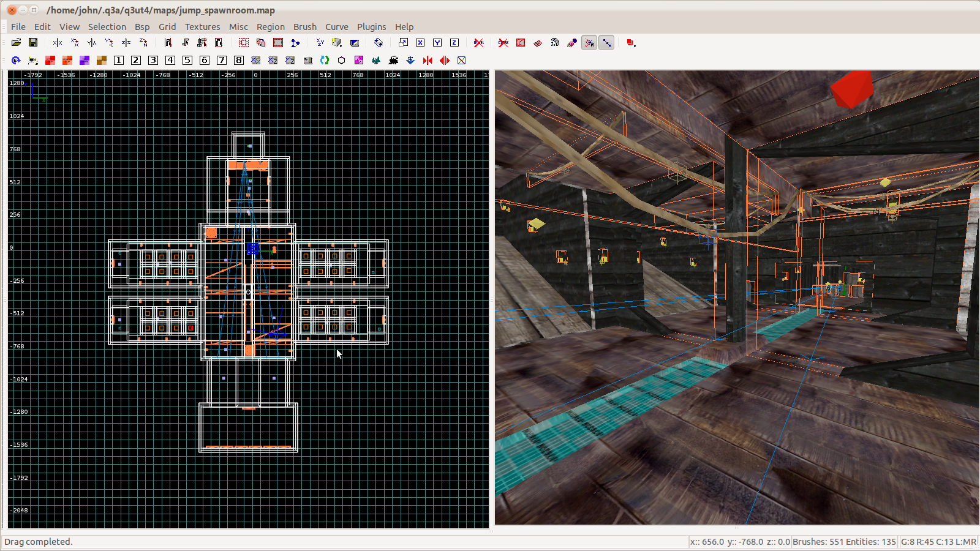Click the Z-axis rotate toolbar icon
This screenshot has width=980, height=551.
click(x=143, y=43)
